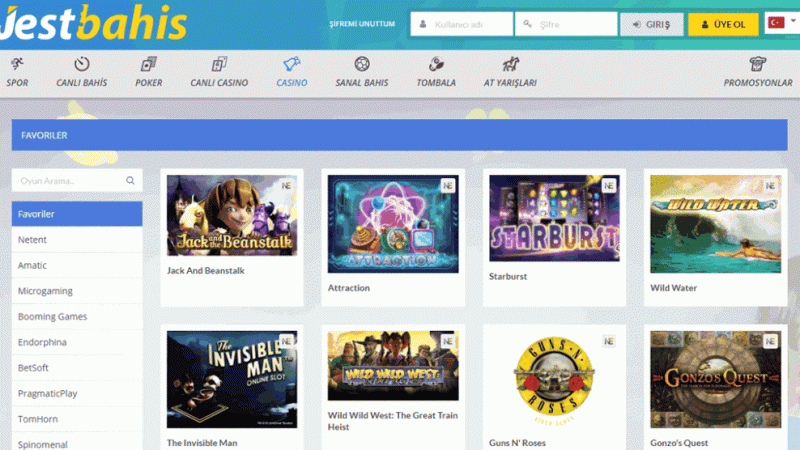Click the NE badge on The Invisible Man
The image size is (800, 450).
[286, 341]
